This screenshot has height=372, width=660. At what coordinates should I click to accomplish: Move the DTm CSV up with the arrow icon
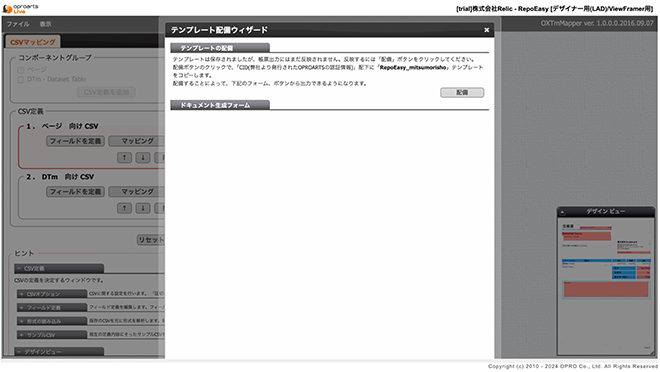(124, 208)
